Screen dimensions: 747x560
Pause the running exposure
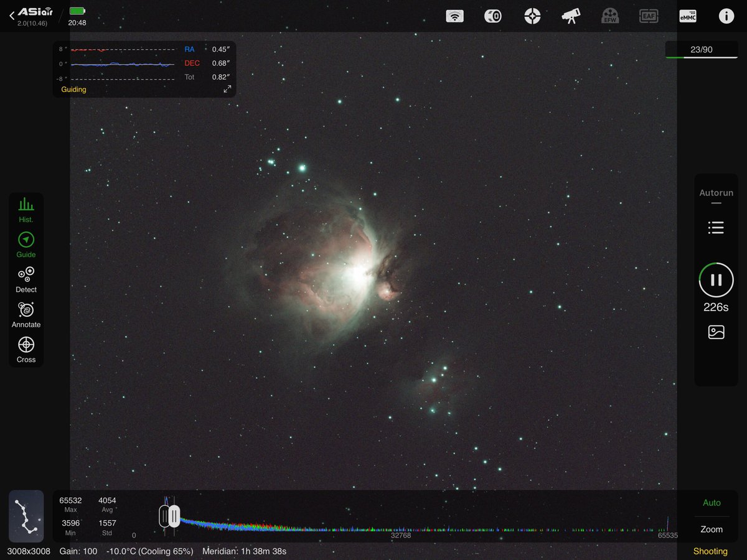[716, 280]
